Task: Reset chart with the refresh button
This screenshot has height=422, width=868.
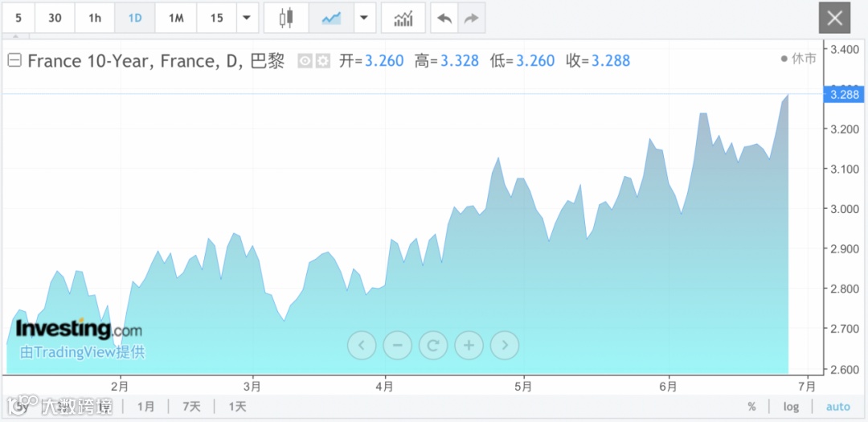Action: pos(433,346)
